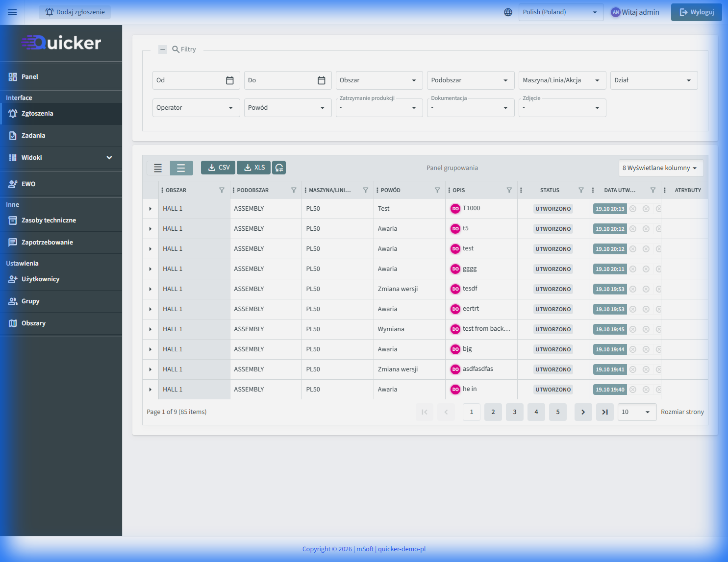The width and height of the screenshot is (728, 562).
Task: Open the Powód column filter
Action: pyautogui.click(x=437, y=190)
